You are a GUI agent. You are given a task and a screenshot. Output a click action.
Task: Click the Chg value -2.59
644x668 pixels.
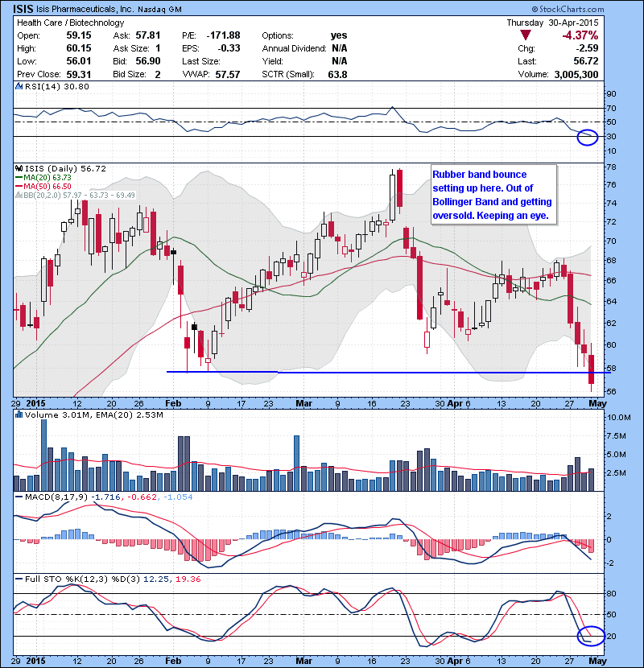586,48
